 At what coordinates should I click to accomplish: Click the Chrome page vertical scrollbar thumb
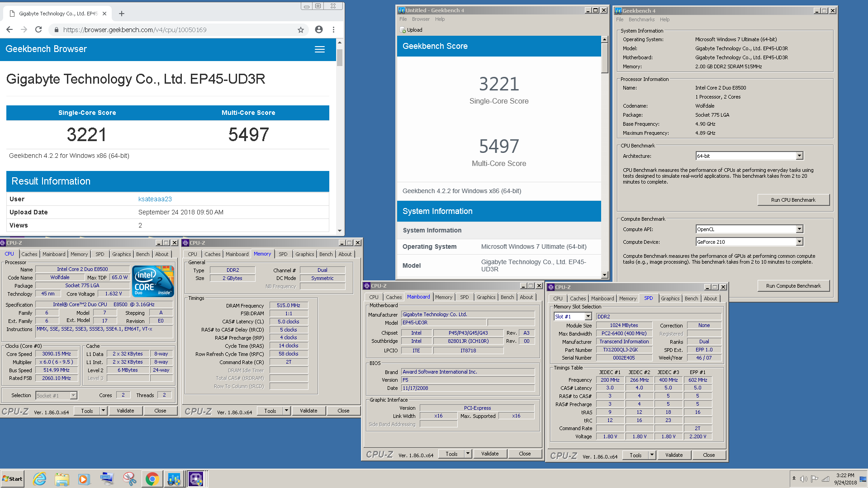[339, 57]
